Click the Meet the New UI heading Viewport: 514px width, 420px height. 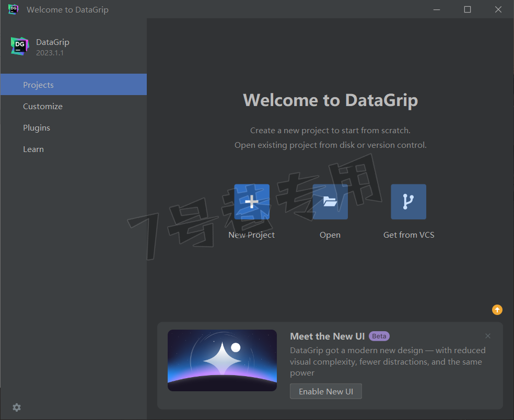pyautogui.click(x=327, y=336)
